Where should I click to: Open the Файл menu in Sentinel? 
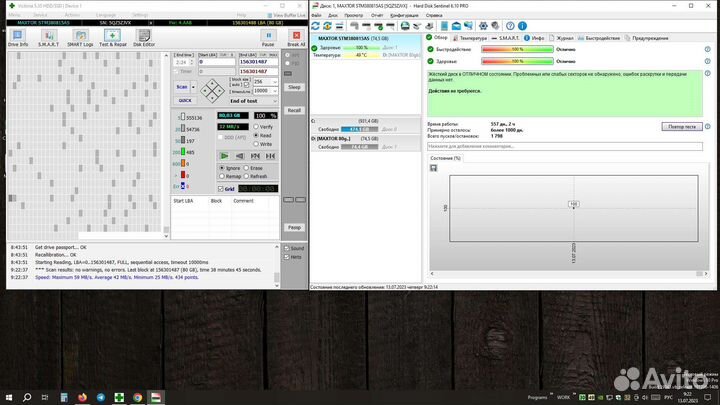click(x=316, y=15)
